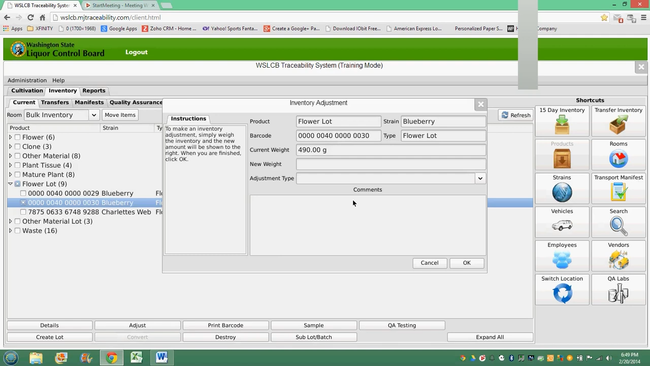Expand the Waste (16) node

(x=10, y=230)
